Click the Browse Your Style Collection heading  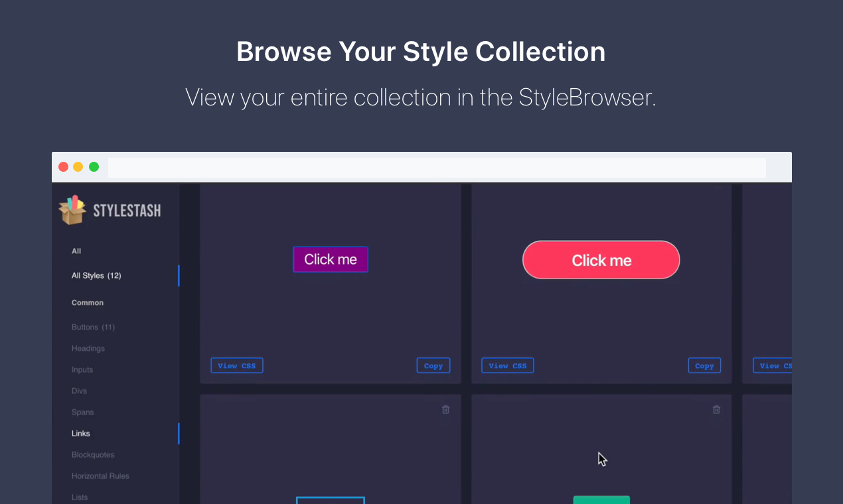421,52
